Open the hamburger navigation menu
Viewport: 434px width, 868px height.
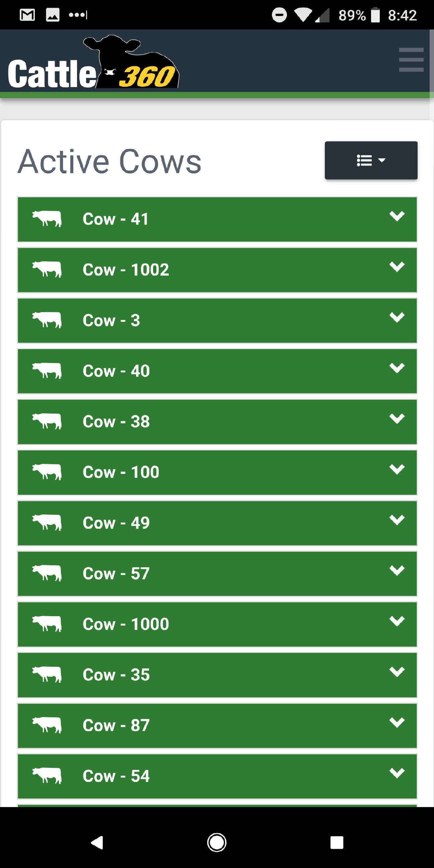(411, 60)
